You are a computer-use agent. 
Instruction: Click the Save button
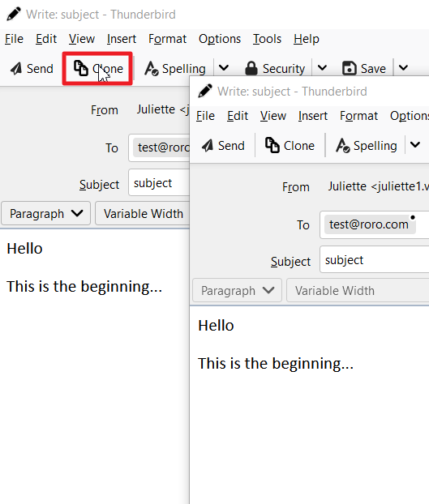pos(364,68)
